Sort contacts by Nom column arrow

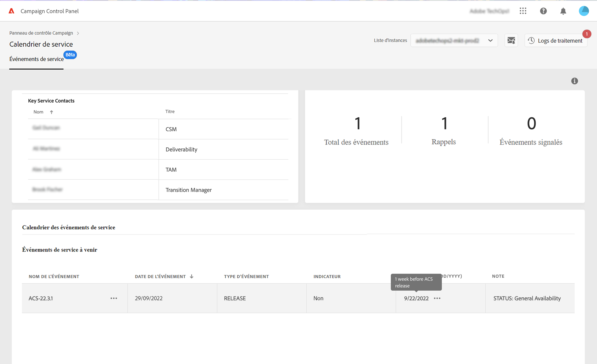click(51, 112)
